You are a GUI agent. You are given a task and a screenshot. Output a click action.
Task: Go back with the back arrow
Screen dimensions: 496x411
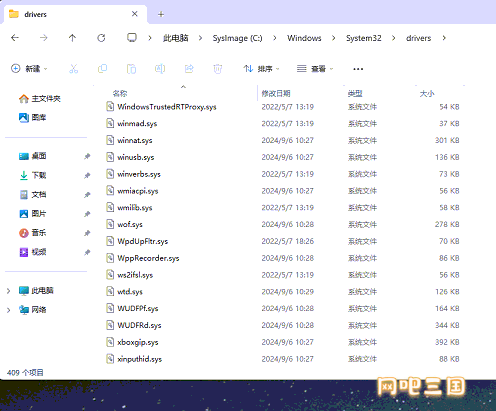[x=15, y=38]
